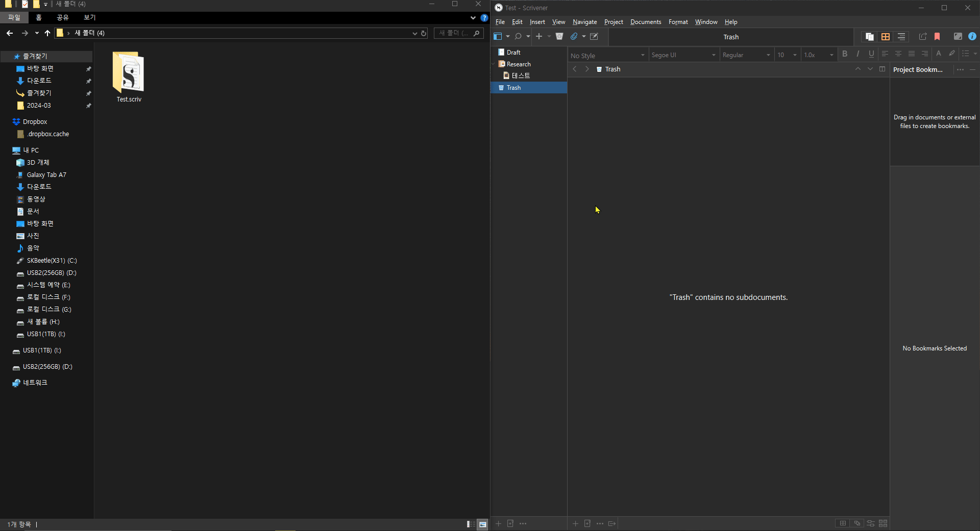Viewport: 980px width, 531px height.
Task: Toggle the editor split view button
Action: click(x=882, y=69)
